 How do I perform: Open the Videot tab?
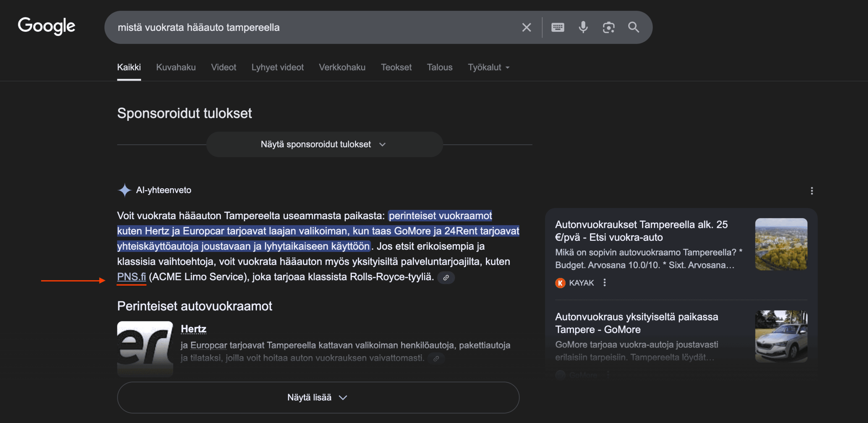223,67
